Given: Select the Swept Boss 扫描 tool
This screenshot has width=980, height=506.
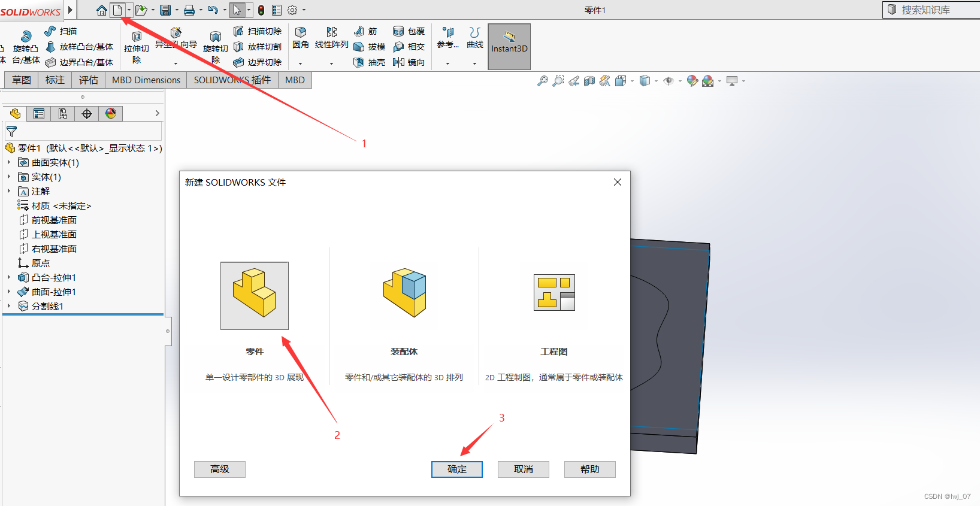Looking at the screenshot, I should pyautogui.click(x=61, y=31).
